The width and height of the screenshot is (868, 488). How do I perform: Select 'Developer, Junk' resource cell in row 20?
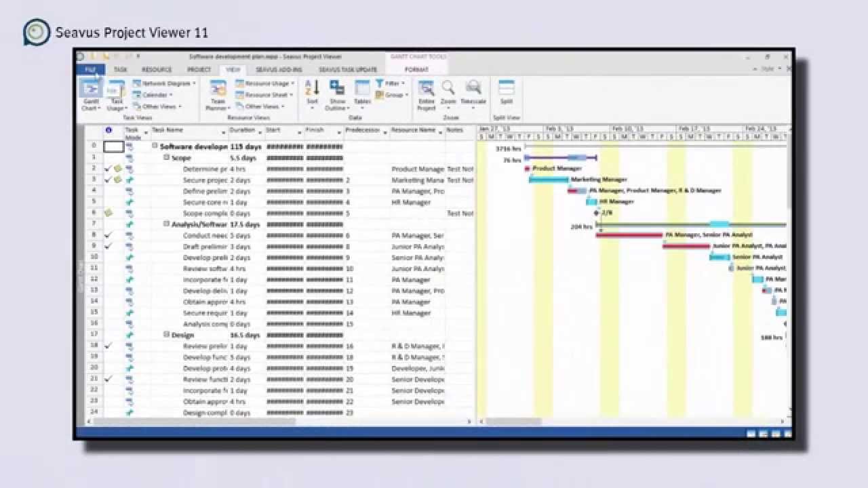point(417,368)
